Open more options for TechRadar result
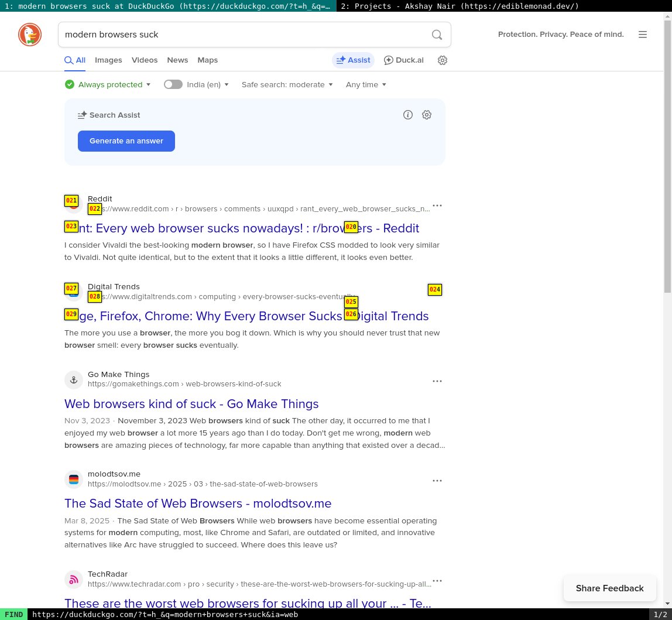672x620 pixels. (x=437, y=581)
